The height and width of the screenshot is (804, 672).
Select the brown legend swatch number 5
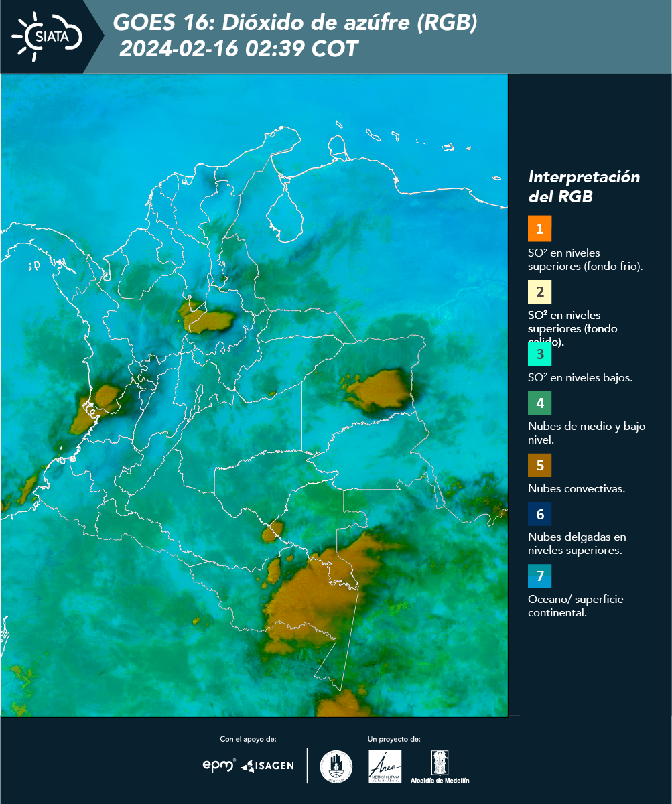click(x=539, y=464)
